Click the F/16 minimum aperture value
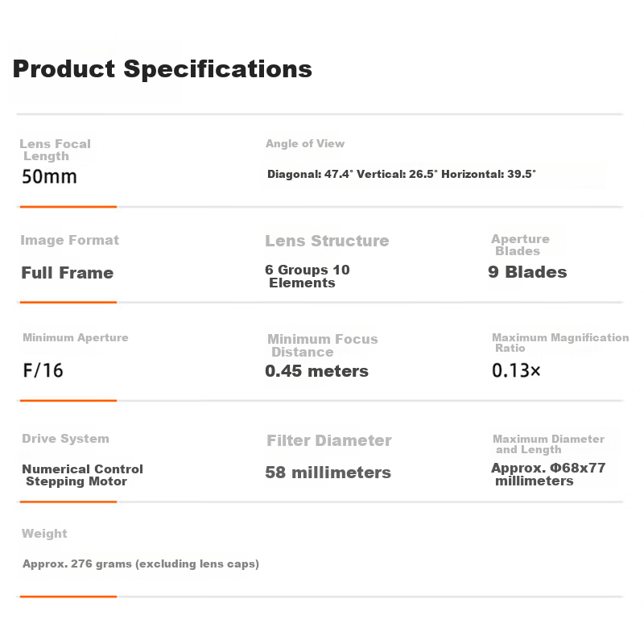This screenshot has width=644, height=644. (43, 371)
